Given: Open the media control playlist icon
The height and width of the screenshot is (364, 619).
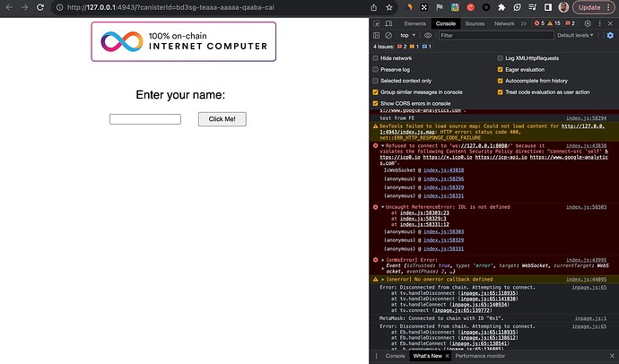Looking at the screenshot, I should tap(533, 7).
